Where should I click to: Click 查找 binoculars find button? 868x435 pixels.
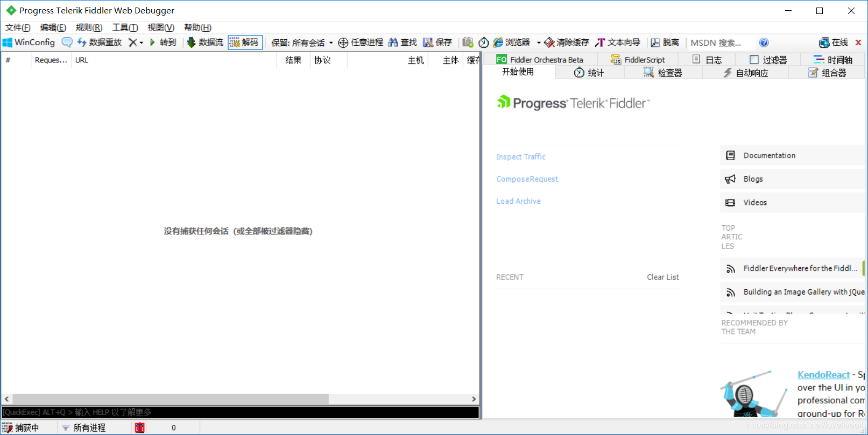(x=403, y=42)
